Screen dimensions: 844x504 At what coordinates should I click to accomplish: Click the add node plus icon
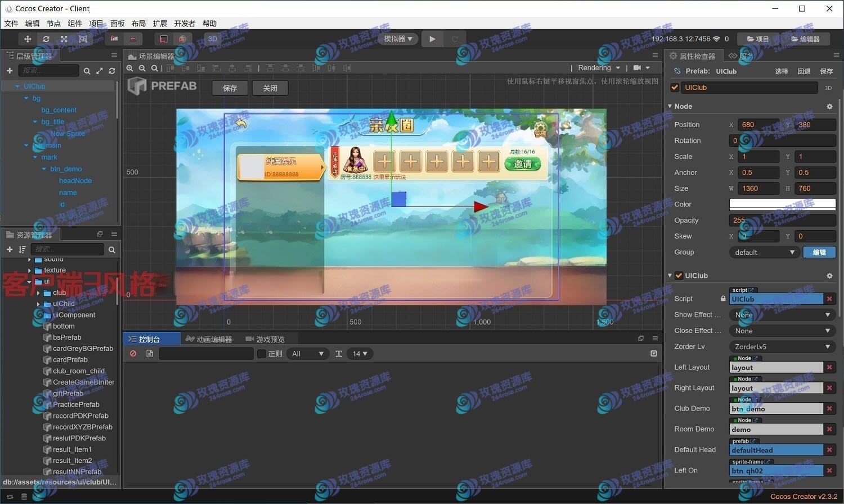(x=10, y=70)
